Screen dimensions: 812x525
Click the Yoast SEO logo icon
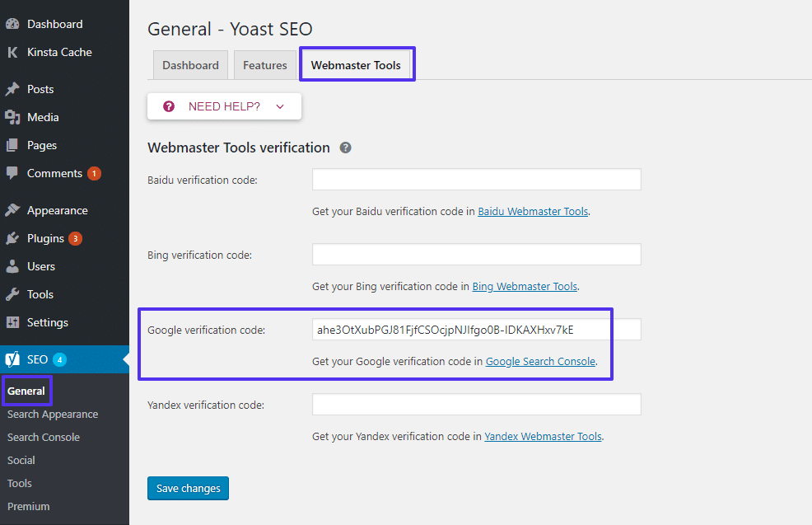tap(12, 359)
